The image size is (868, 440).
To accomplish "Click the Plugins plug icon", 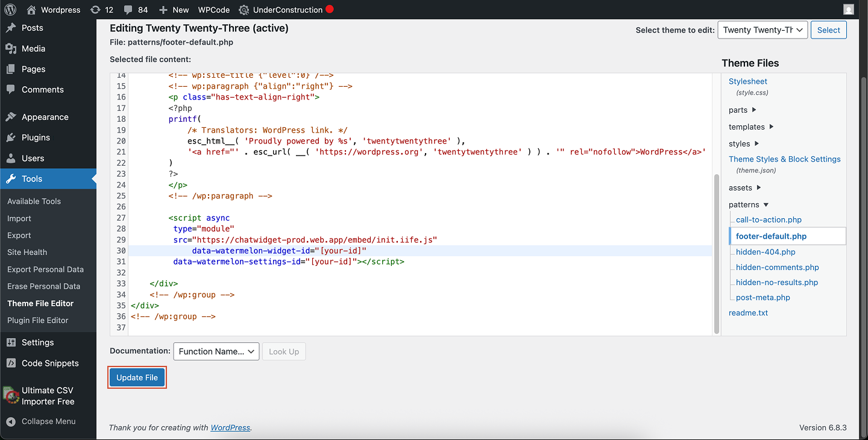I will pos(11,137).
